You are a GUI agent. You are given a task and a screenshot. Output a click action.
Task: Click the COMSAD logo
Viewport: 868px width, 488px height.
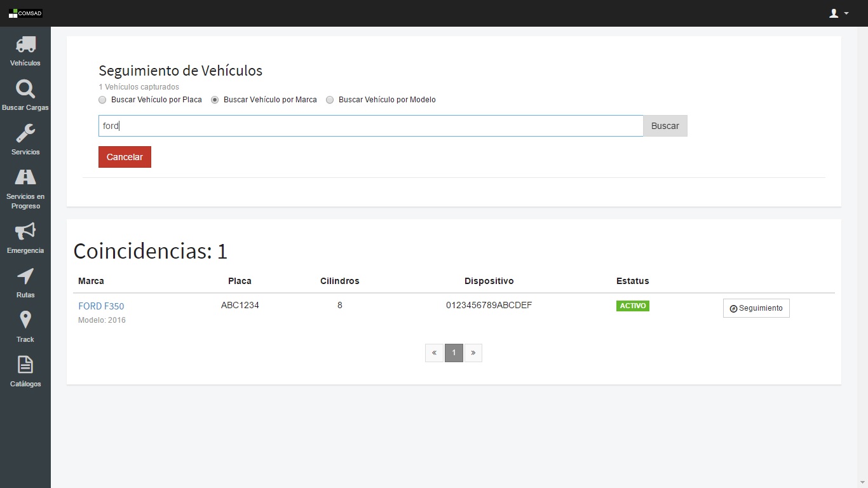25,13
